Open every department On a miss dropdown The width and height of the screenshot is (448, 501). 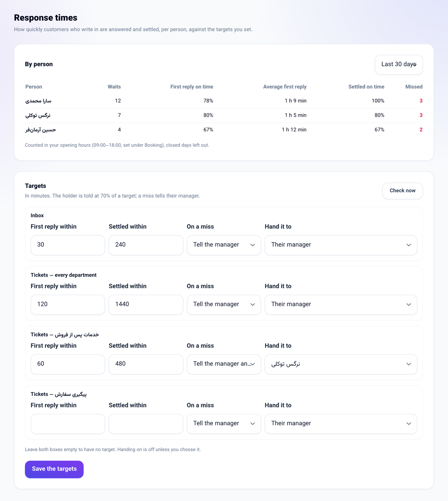point(224,304)
